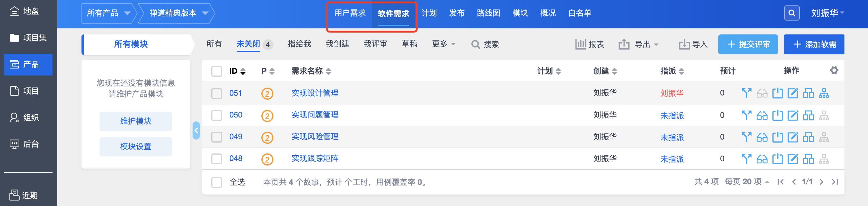Sort by 创建 column
Image resolution: width=868 pixels, height=206 pixels.
point(605,71)
